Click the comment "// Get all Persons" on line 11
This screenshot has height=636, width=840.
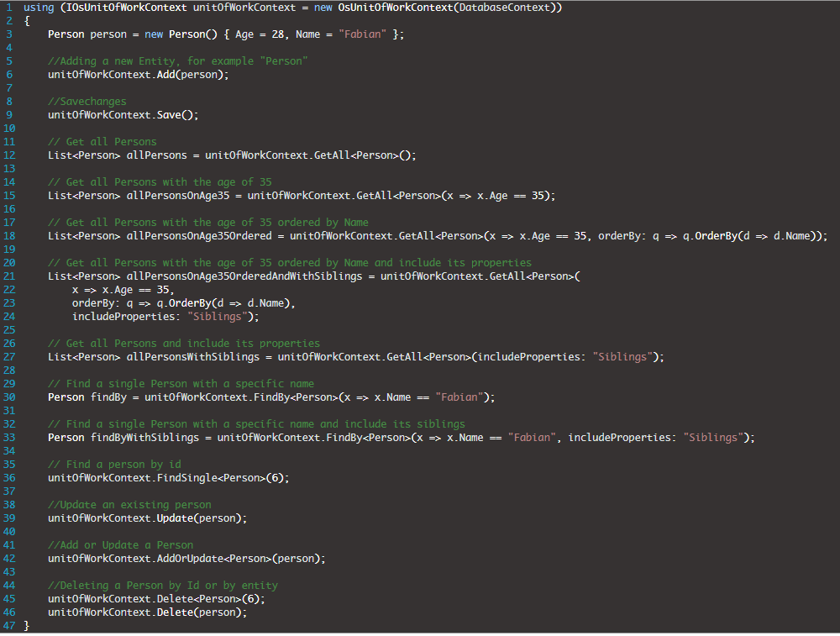click(102, 141)
